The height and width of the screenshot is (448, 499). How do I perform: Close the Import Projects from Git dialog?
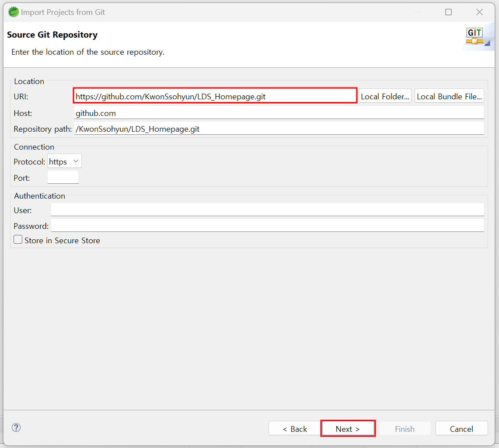[x=479, y=12]
